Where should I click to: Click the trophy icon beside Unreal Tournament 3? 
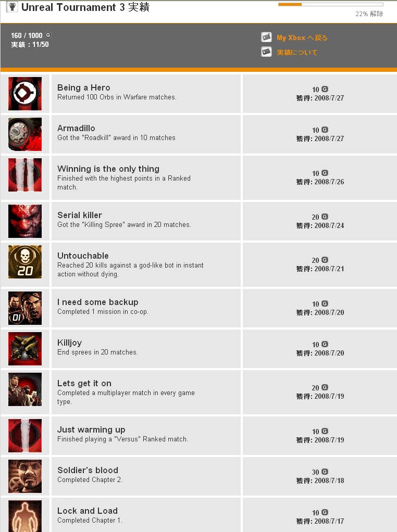(12, 6)
